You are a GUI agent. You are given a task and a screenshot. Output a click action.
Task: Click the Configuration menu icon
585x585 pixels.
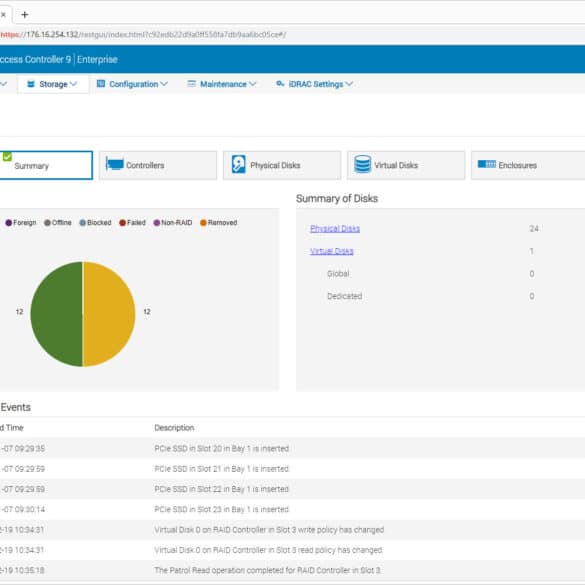point(101,84)
